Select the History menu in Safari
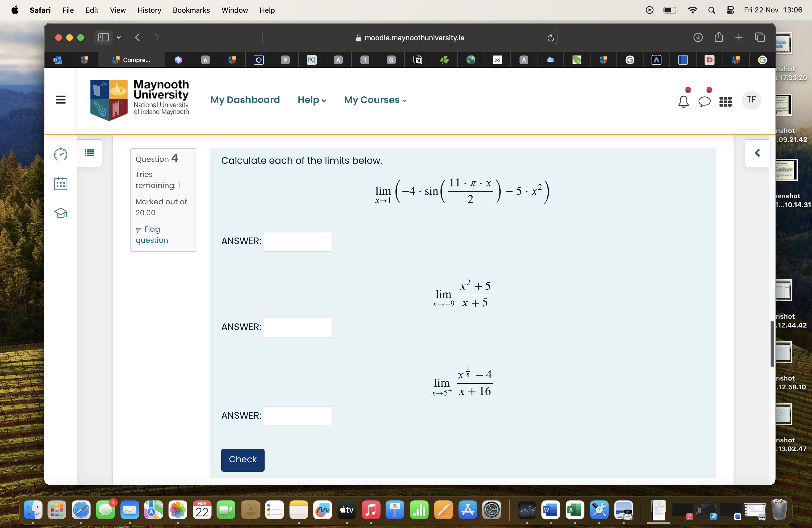Image resolution: width=812 pixels, height=528 pixels. tap(149, 10)
